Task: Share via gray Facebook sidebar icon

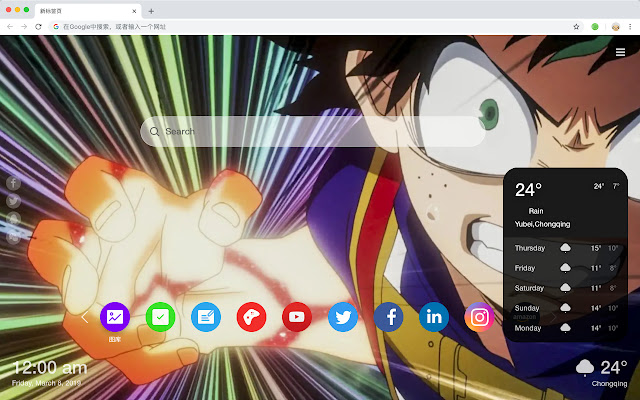Action: click(13, 183)
